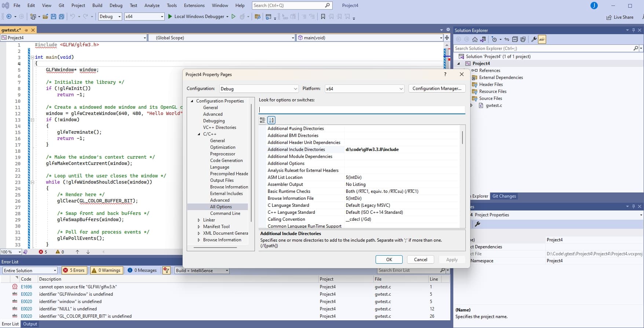The width and height of the screenshot is (644, 328).
Task: Click the highlighted Preview Selected Items icon
Action: [x=542, y=39]
